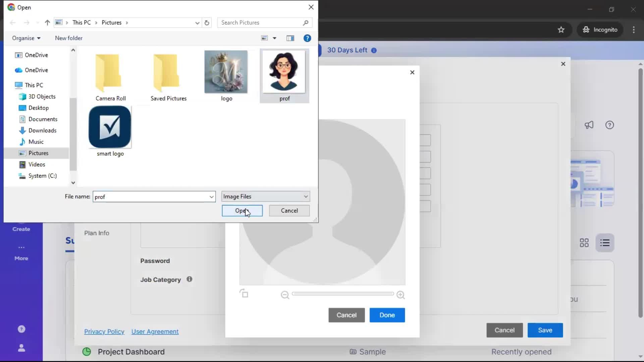Toggle the preview pane in the dialog
644x362 pixels.
click(x=290, y=38)
